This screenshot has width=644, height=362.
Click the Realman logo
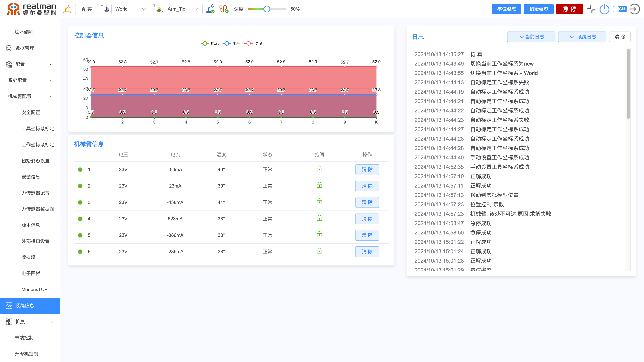[x=32, y=9]
